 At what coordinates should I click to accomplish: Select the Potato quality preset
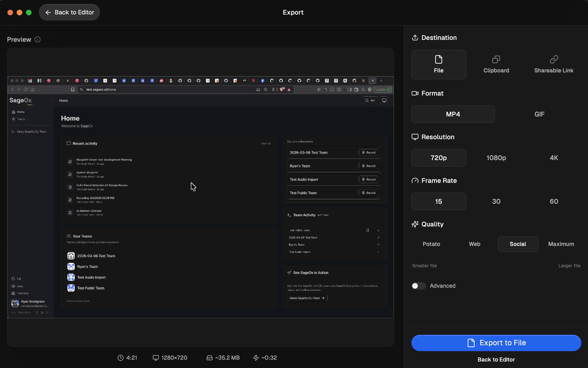pos(431,244)
